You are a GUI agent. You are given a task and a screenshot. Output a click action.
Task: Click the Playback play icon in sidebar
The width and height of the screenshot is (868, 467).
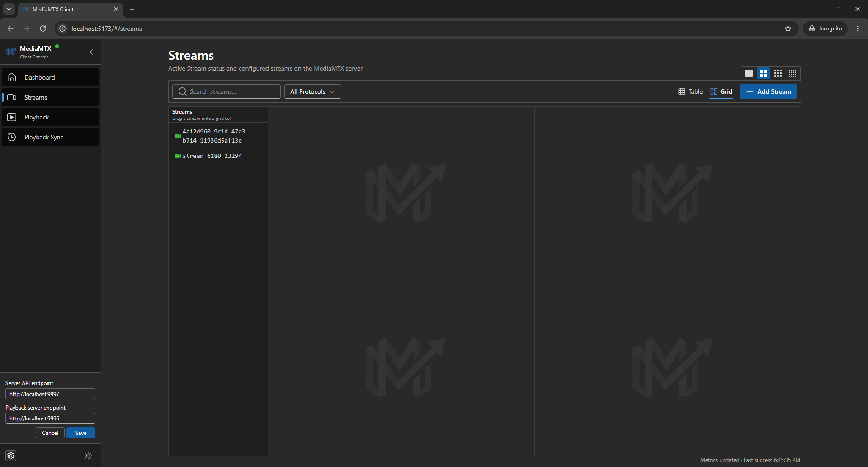[12, 117]
